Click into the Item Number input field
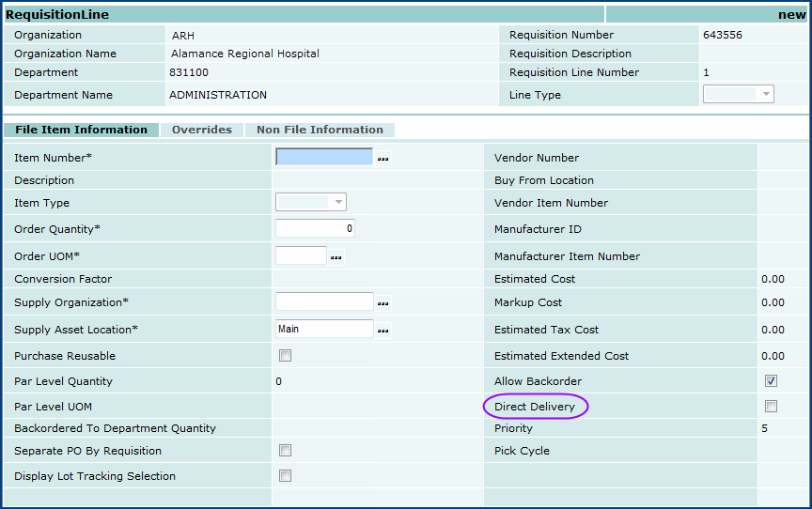This screenshot has height=509, width=812. click(323, 157)
